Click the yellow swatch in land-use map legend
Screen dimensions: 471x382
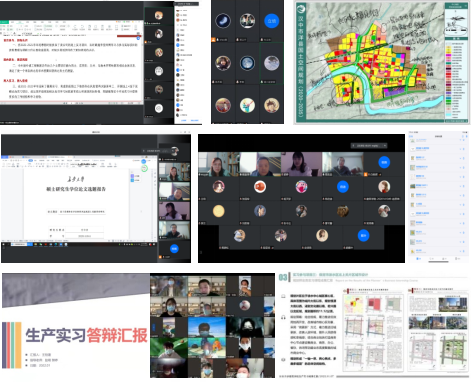449,50
